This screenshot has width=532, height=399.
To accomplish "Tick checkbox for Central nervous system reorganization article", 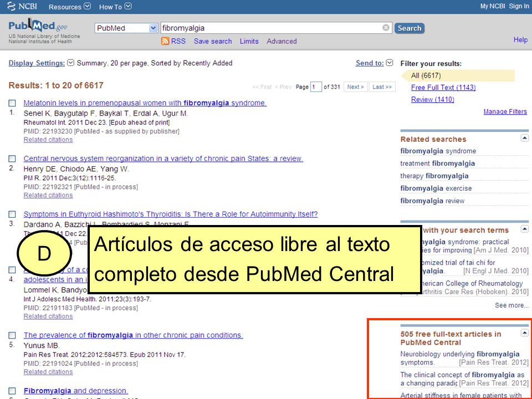I will (x=12, y=159).
